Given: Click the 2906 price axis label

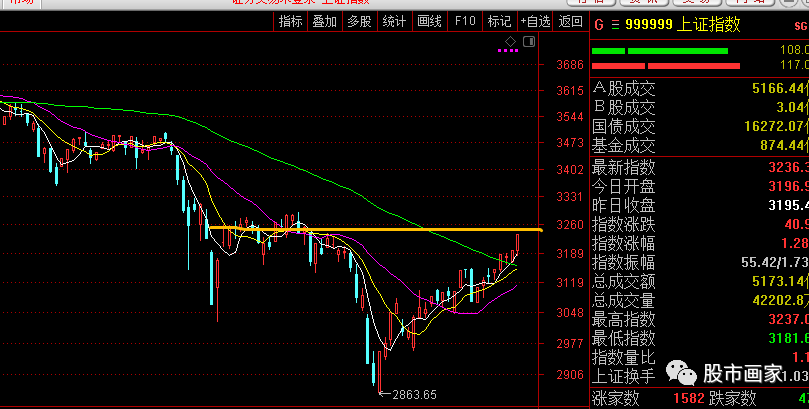Looking at the screenshot, I should pos(570,374).
